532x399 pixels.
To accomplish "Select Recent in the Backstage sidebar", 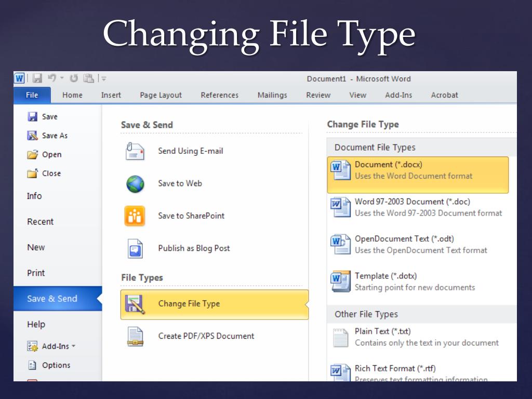I will point(41,221).
